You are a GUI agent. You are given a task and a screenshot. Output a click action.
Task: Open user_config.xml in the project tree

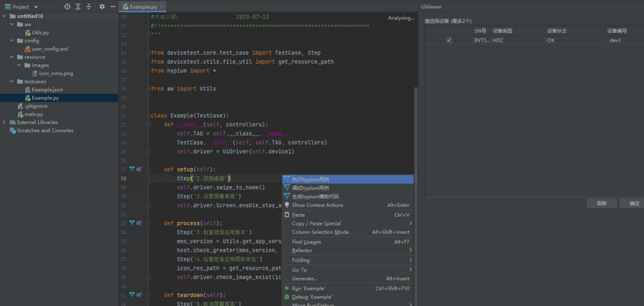point(49,49)
